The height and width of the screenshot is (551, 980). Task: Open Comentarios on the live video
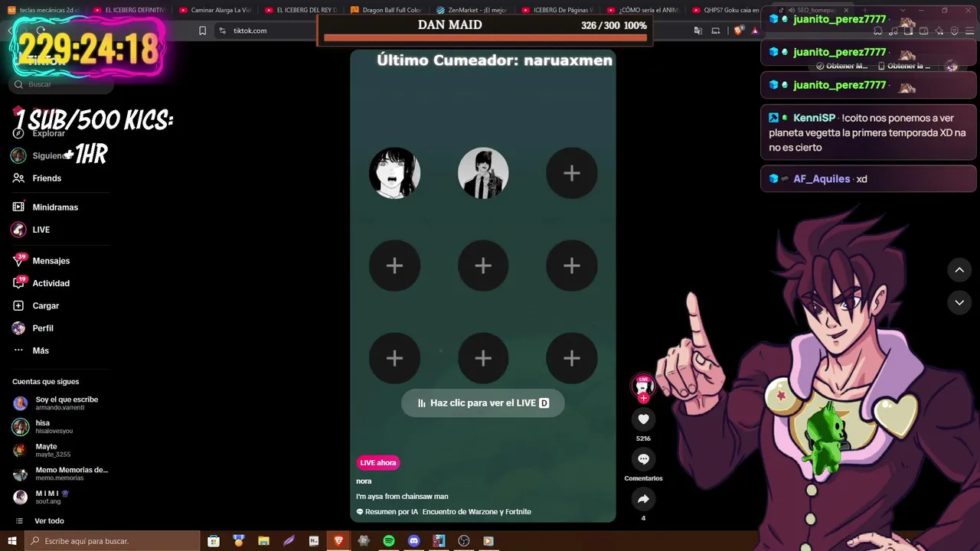click(643, 459)
